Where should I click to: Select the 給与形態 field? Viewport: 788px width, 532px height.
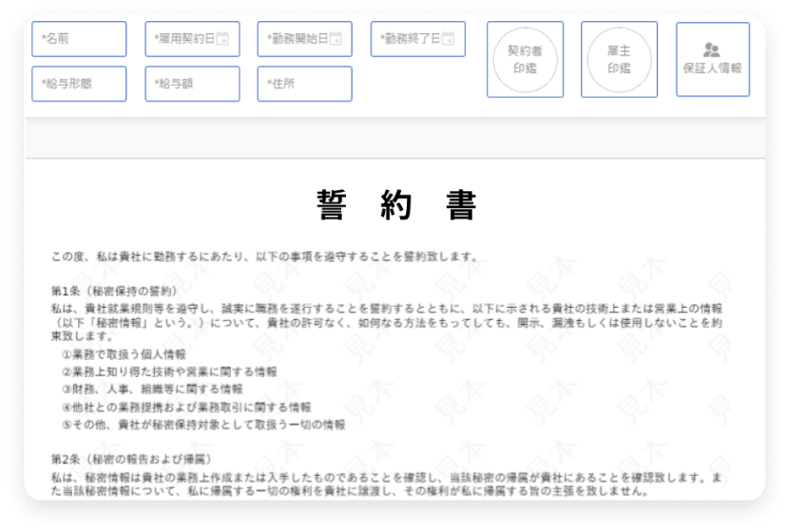[79, 84]
